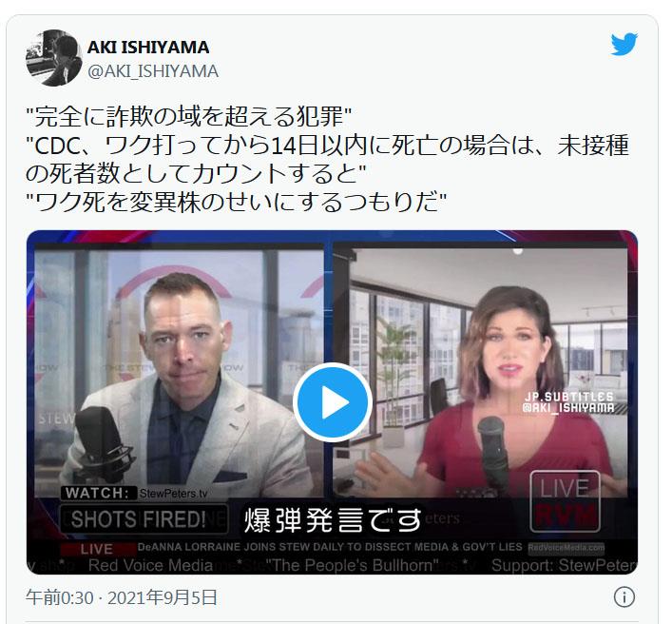Click the LIVE RVM badge in video
This screenshot has width=672, height=624.
pos(565,501)
